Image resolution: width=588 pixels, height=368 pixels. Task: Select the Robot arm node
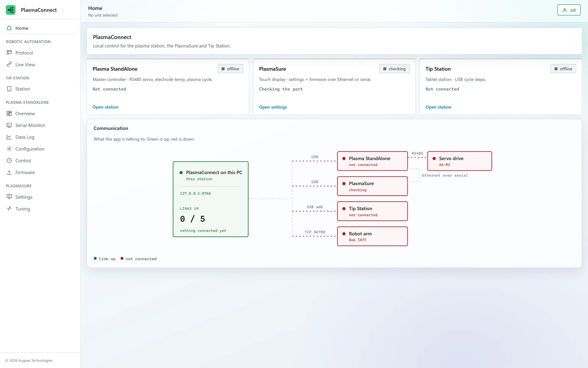373,236
